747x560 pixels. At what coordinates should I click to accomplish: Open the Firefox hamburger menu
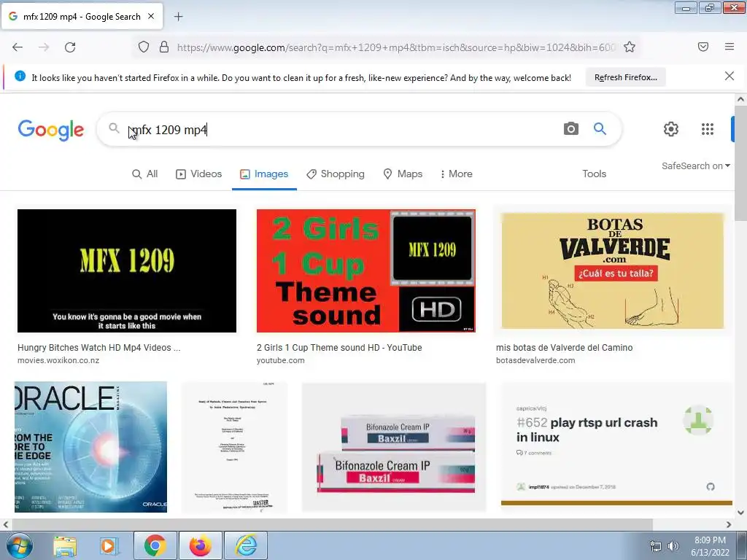[x=729, y=47]
